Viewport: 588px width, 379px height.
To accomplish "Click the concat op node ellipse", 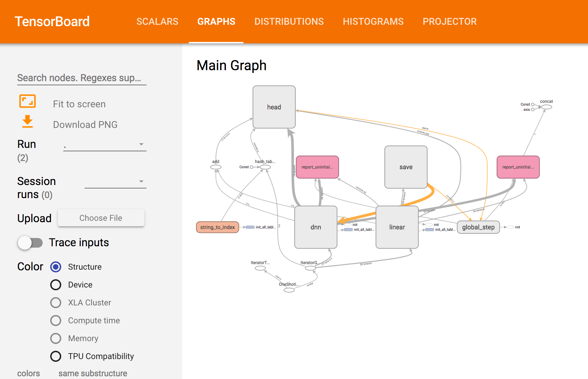I will [546, 107].
